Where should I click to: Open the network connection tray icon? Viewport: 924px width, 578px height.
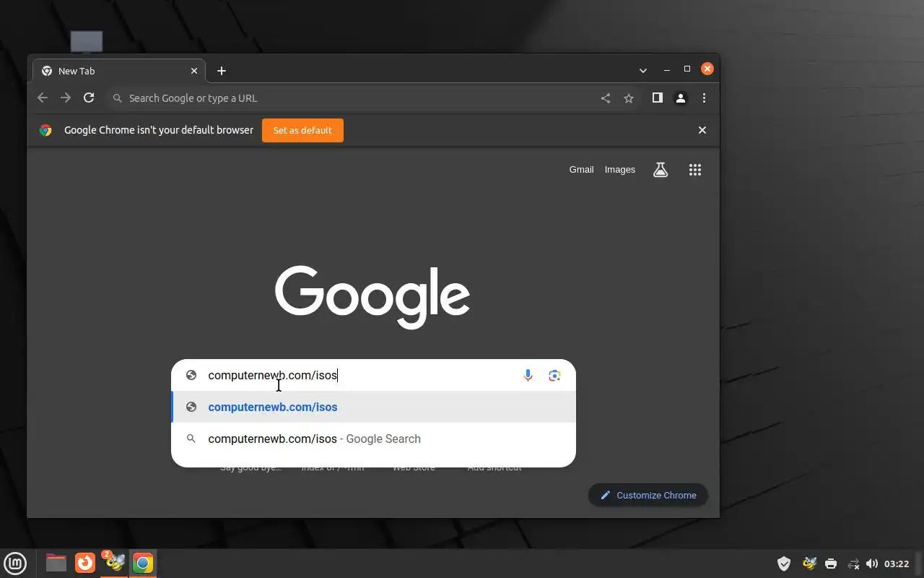[853, 564]
